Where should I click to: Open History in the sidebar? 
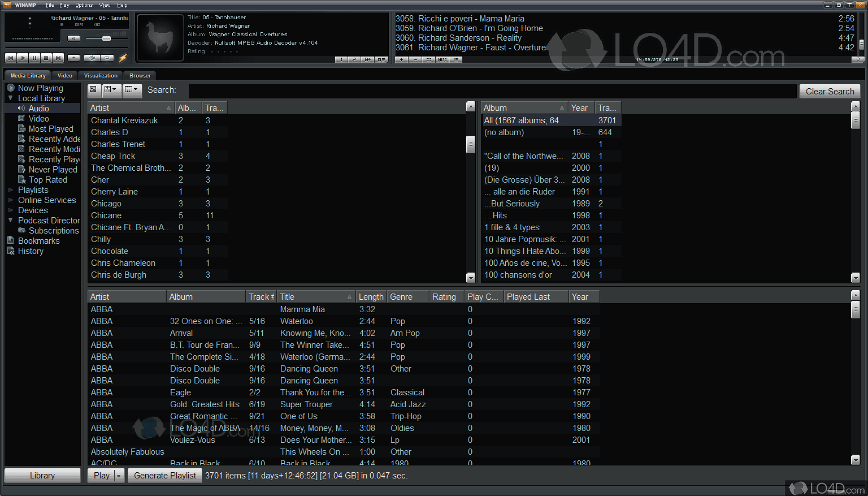[31, 251]
